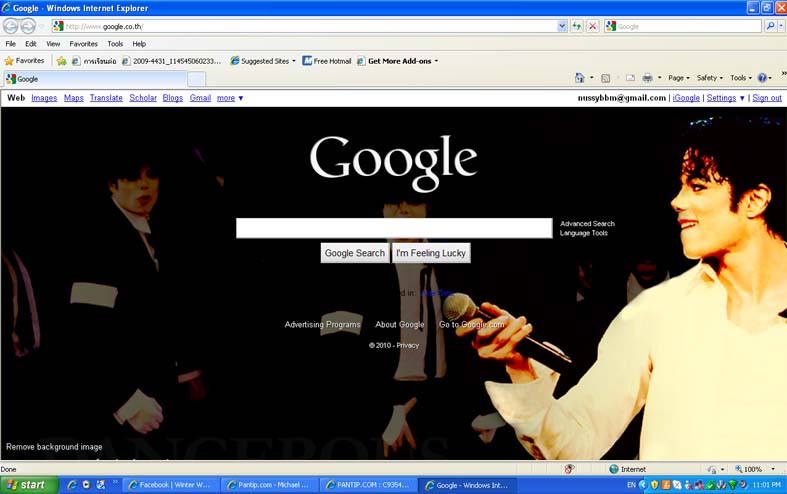Viewport: 787px width, 494px height.
Task: Click the red Stop loading icon
Action: click(593, 26)
